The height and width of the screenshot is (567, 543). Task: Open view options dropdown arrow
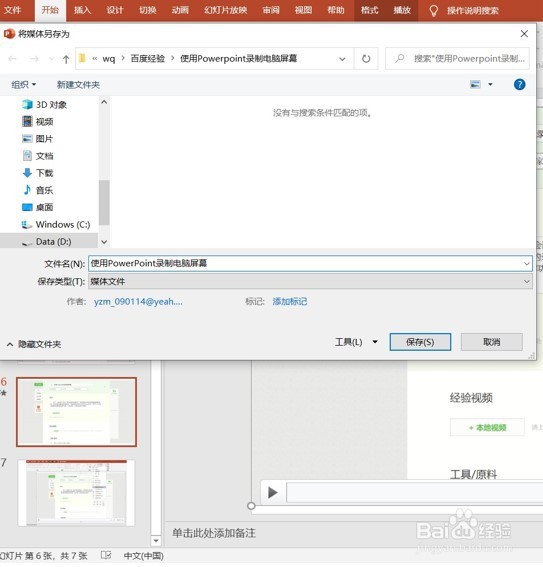490,85
